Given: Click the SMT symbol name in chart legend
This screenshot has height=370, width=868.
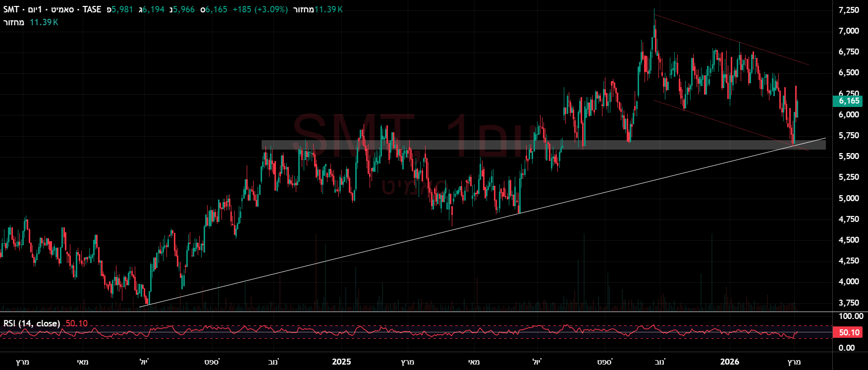Looking at the screenshot, I should click(11, 9).
